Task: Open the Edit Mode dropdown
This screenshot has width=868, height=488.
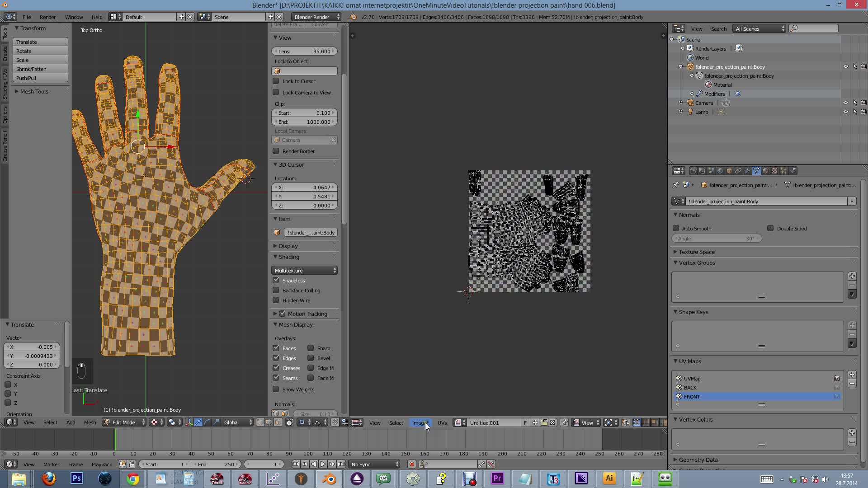Action: coord(124,422)
